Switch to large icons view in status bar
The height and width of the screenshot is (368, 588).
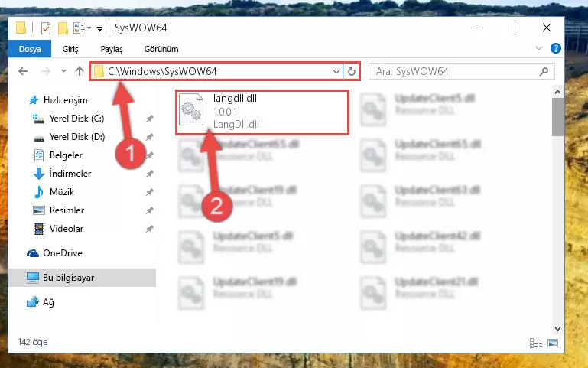tap(553, 343)
